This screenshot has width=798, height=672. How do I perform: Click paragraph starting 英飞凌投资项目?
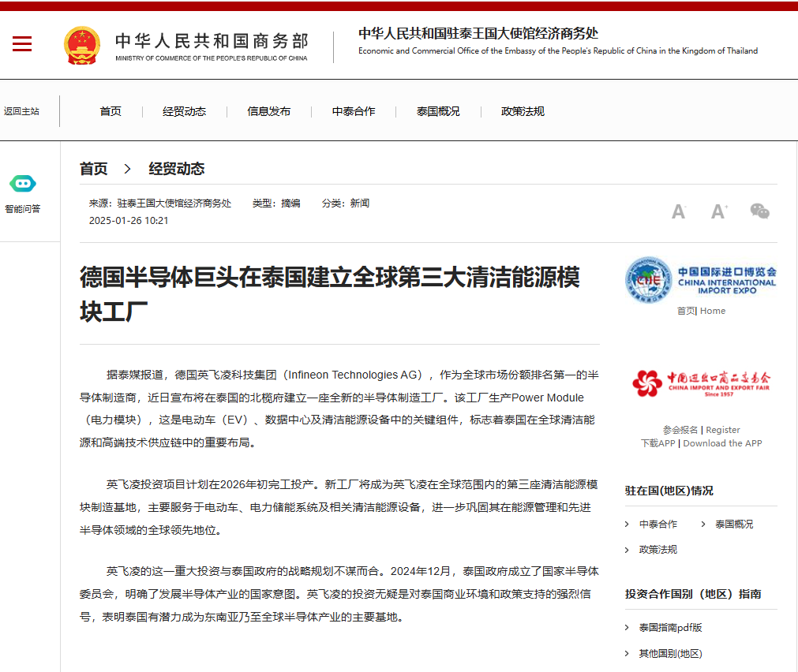pos(339,507)
